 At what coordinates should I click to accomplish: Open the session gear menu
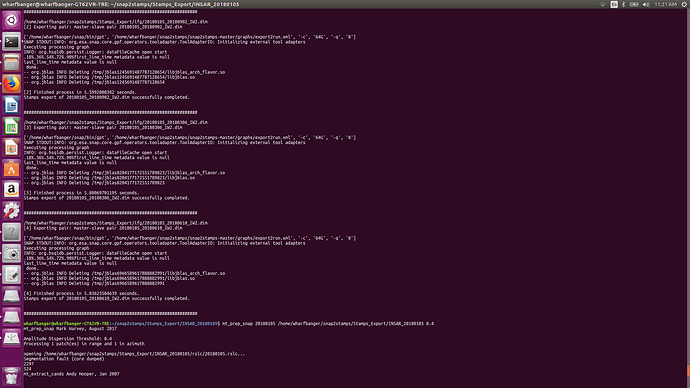coord(684,4)
